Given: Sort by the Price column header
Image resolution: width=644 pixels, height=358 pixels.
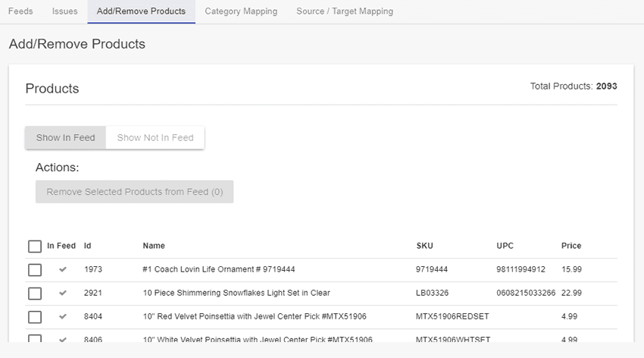Looking at the screenshot, I should pyautogui.click(x=571, y=246).
